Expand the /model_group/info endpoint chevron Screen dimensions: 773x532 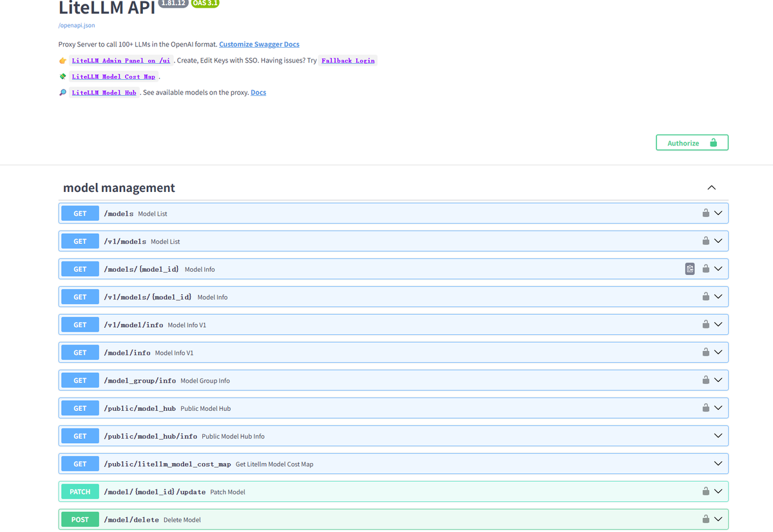point(718,380)
